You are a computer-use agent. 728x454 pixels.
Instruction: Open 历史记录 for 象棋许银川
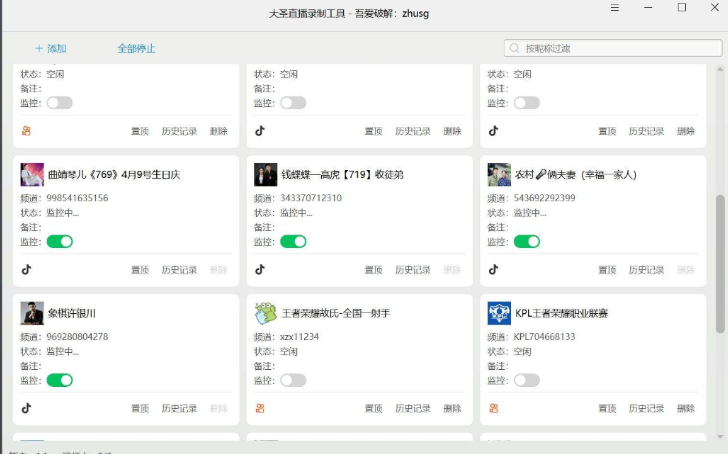pyautogui.click(x=179, y=408)
